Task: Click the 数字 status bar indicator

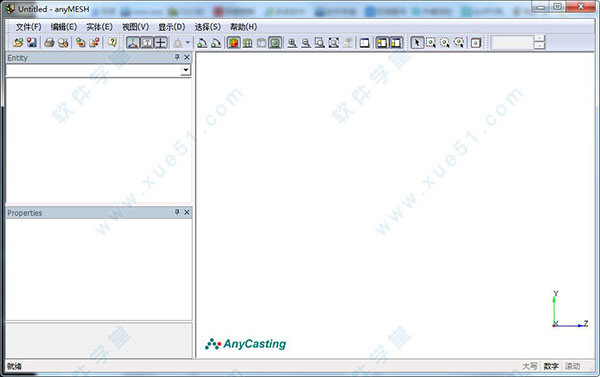Action: pos(551,366)
